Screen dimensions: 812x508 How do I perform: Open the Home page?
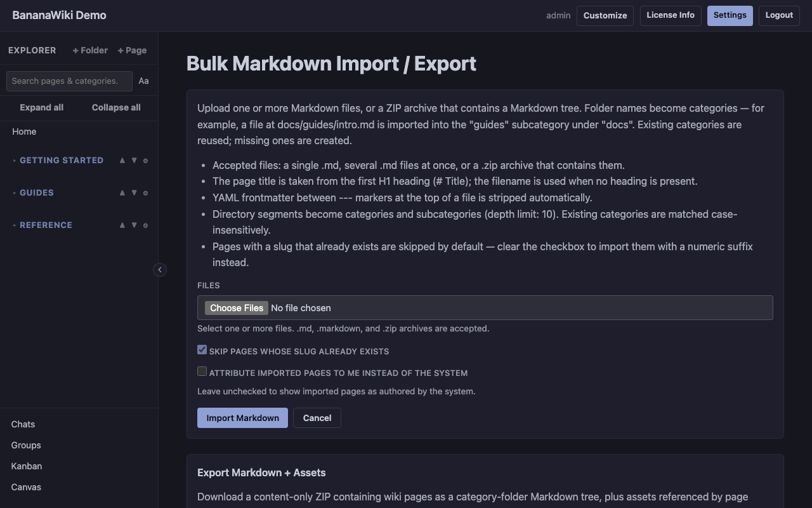point(24,131)
